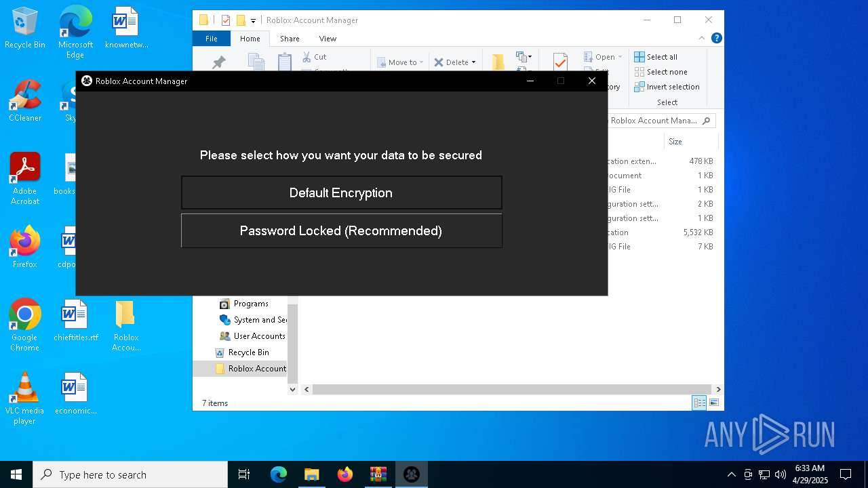Viewport: 868px width, 488px height.
Task: Switch to View ribbon tab
Action: (328, 39)
